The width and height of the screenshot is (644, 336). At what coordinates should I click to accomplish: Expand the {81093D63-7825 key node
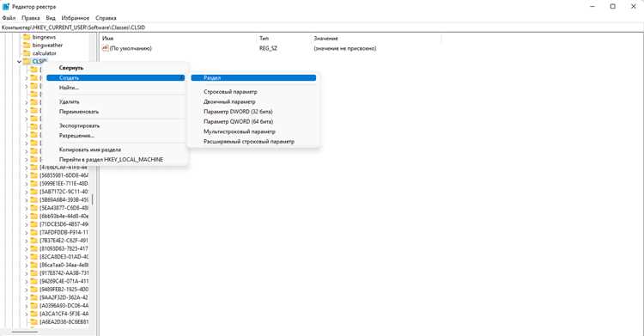click(x=27, y=249)
